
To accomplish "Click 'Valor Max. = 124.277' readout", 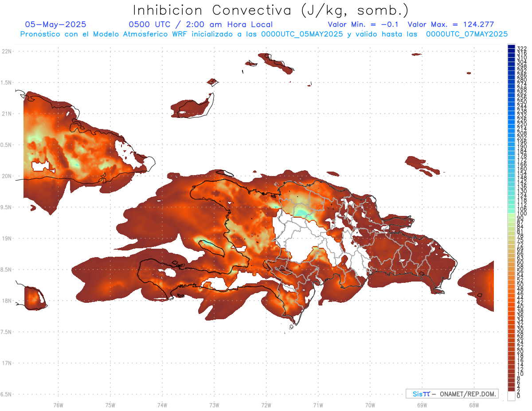I will pos(451,25).
